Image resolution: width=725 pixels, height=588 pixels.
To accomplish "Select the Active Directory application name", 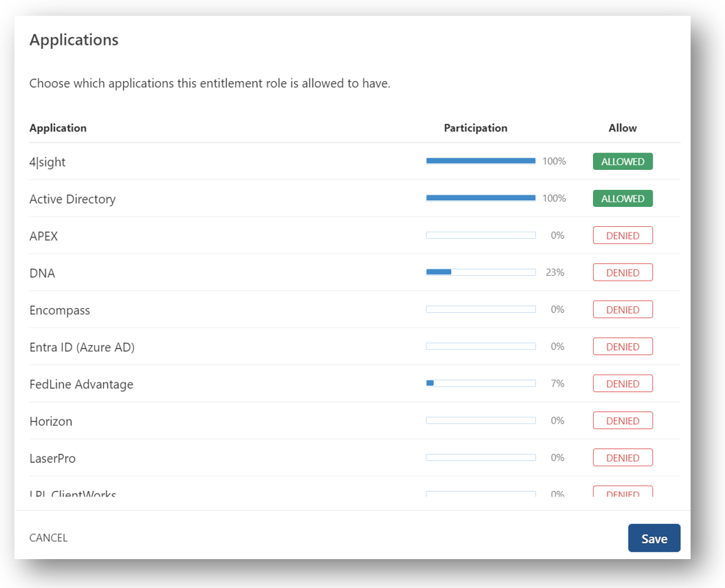I will (72, 199).
